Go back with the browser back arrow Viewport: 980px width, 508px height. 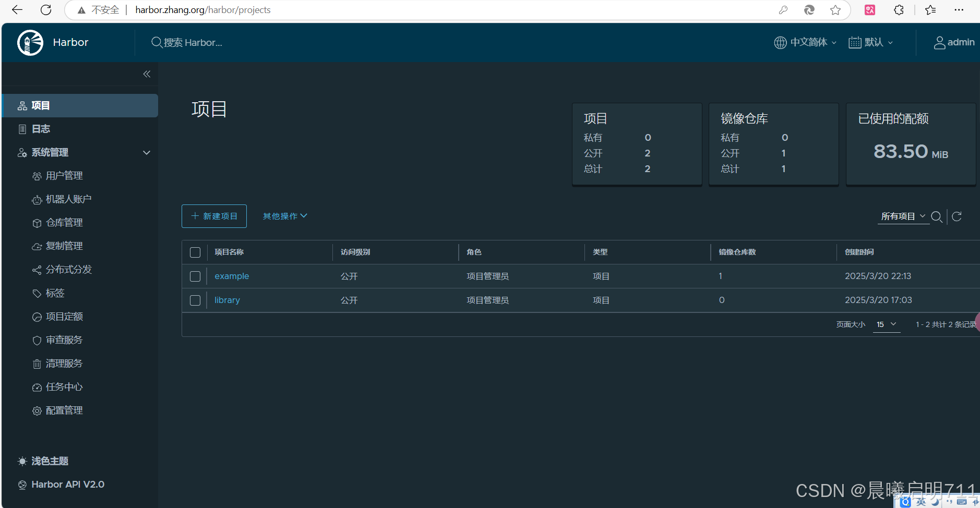pos(17,10)
